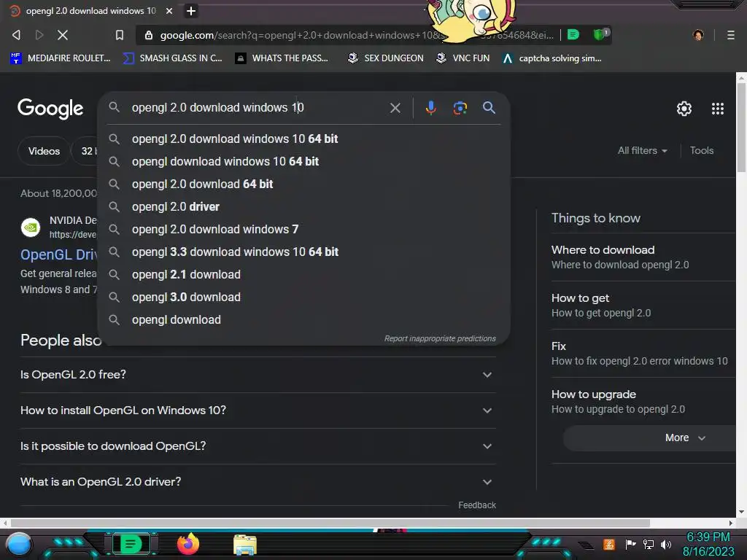Open How to upgrade in Things to know
Viewport: 747px width, 560px height.
643,402
